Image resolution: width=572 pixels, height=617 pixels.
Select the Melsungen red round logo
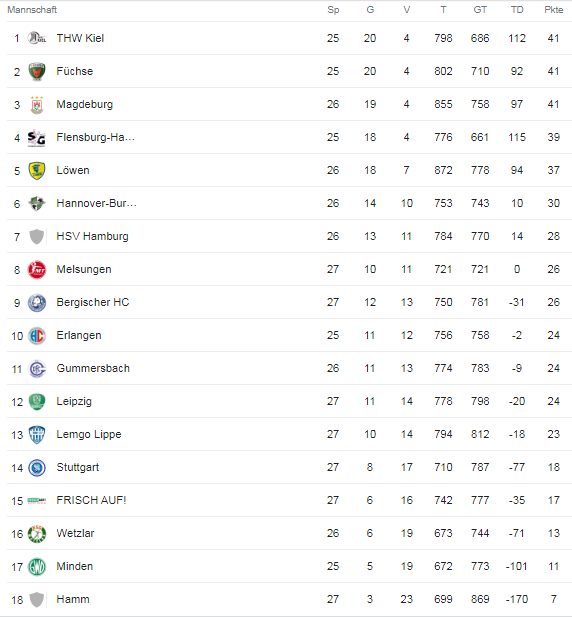37,270
